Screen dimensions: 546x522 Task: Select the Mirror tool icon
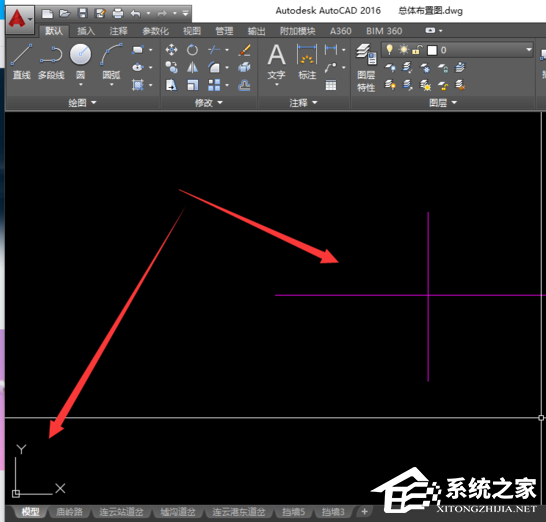[192, 67]
